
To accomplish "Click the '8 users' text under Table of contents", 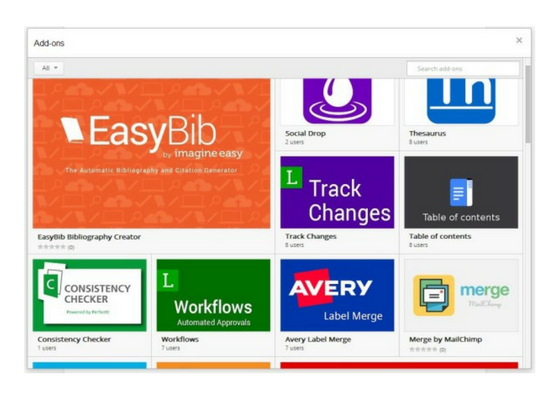I will click(418, 245).
